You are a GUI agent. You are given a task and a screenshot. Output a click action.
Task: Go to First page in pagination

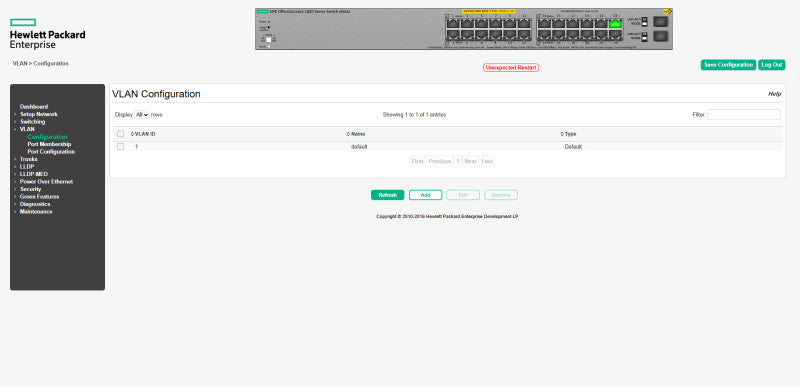point(417,161)
